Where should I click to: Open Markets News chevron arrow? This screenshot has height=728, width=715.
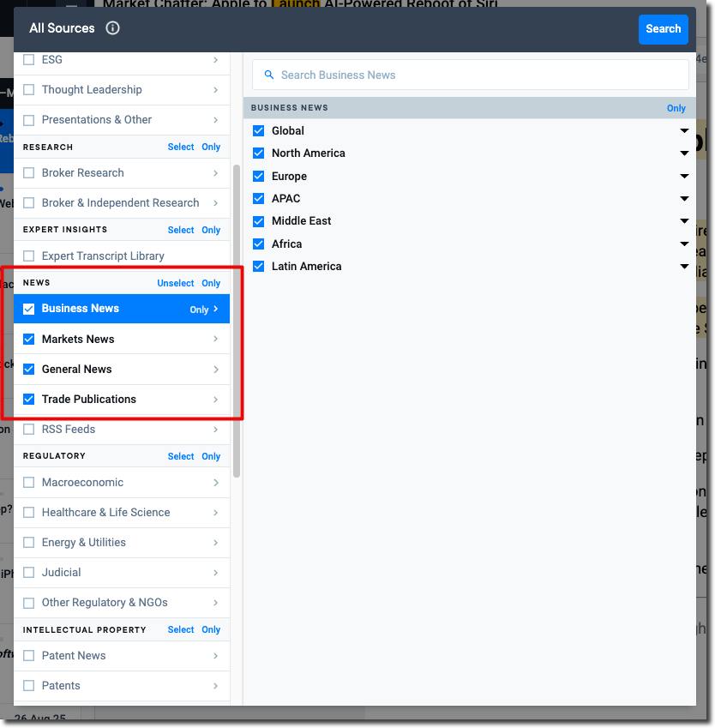click(x=215, y=340)
